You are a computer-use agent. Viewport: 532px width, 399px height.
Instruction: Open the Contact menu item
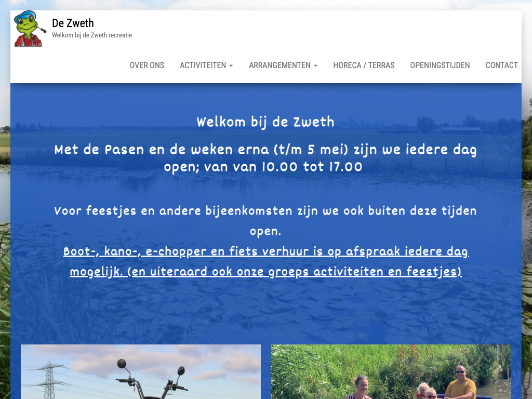[x=501, y=65]
